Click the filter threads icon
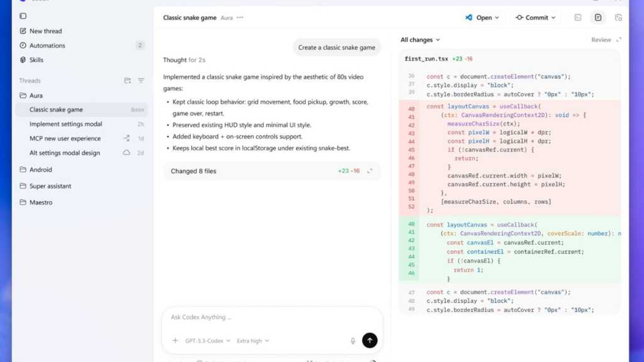This screenshot has height=362, width=644. tap(141, 80)
